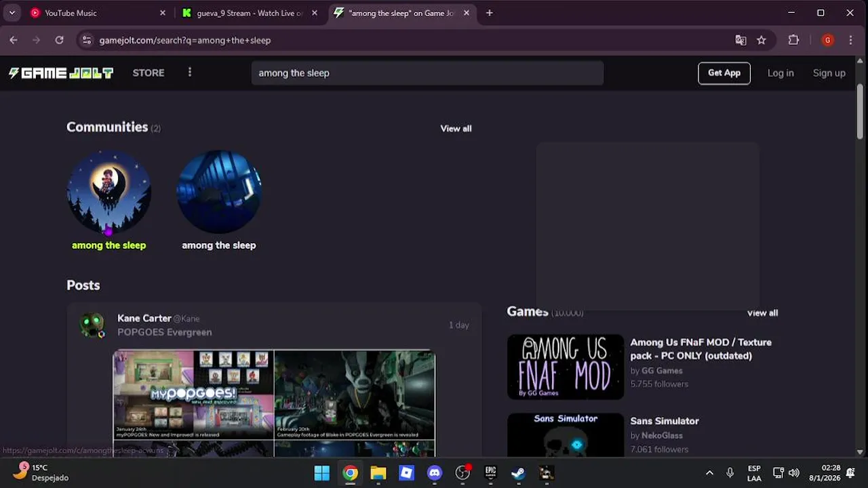This screenshot has height=488, width=868.
Task: Open Discord from the taskbar
Action: (435, 472)
